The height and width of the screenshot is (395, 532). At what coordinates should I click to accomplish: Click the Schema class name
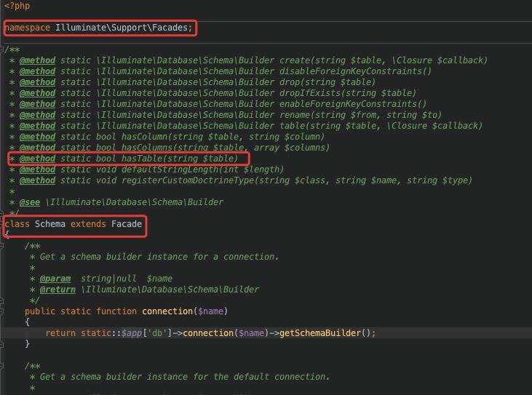50,224
